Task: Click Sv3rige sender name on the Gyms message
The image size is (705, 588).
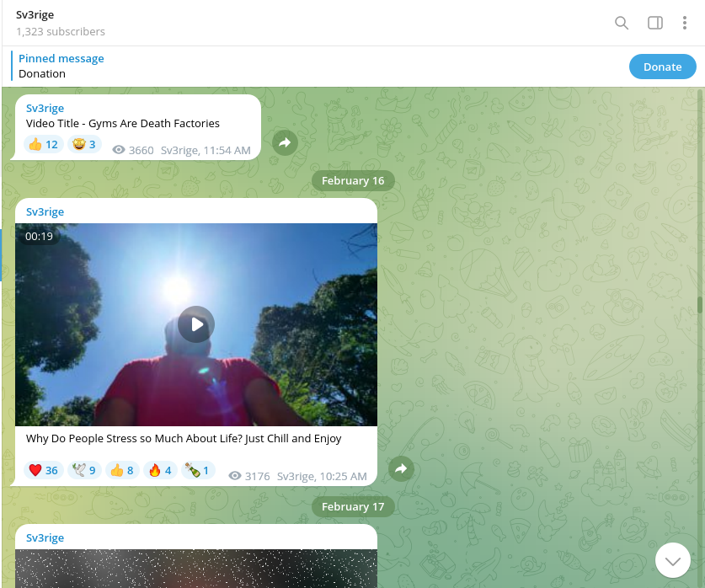Action: [x=45, y=109]
